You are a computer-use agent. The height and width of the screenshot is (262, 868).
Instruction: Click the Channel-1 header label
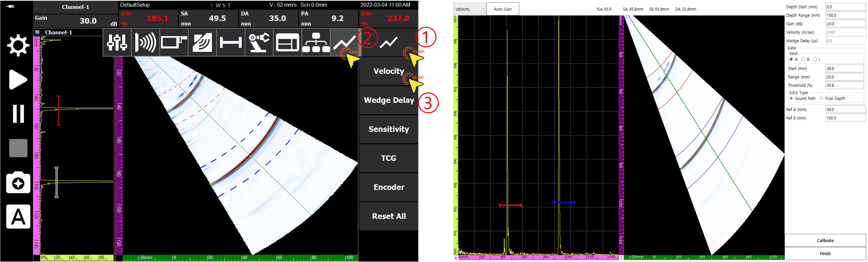click(76, 7)
